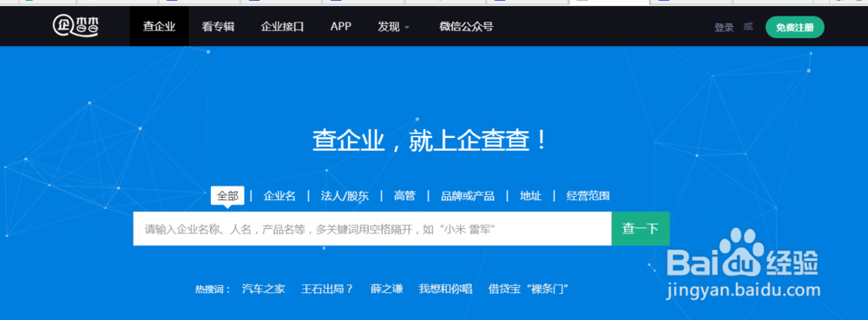Select the 全部 search filter tab
Screen dimensions: 868x320
point(227,196)
